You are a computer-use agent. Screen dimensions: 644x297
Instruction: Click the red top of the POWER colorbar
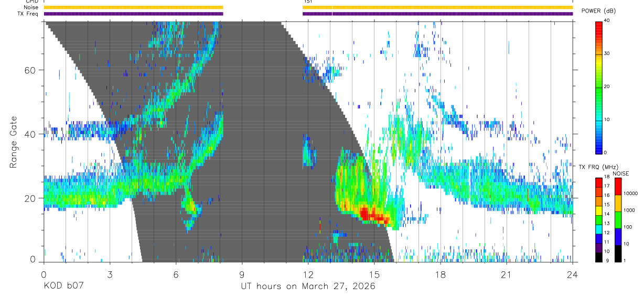pos(598,26)
